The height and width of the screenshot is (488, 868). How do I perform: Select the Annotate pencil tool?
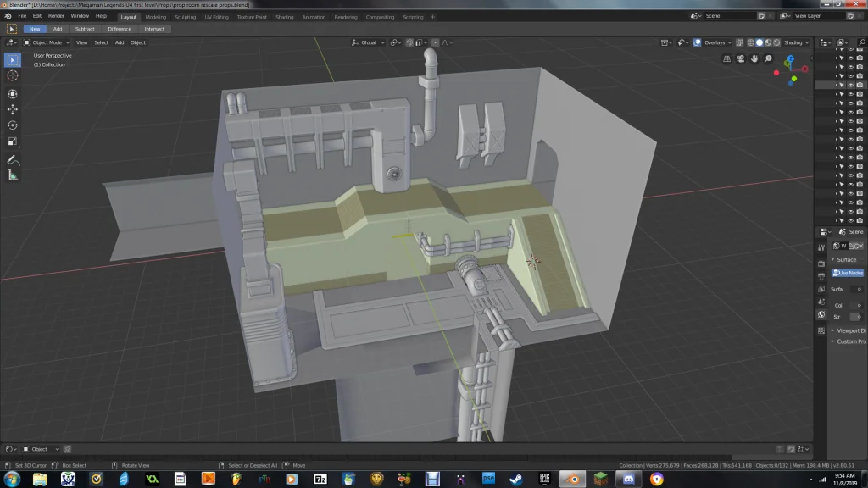pyautogui.click(x=13, y=160)
